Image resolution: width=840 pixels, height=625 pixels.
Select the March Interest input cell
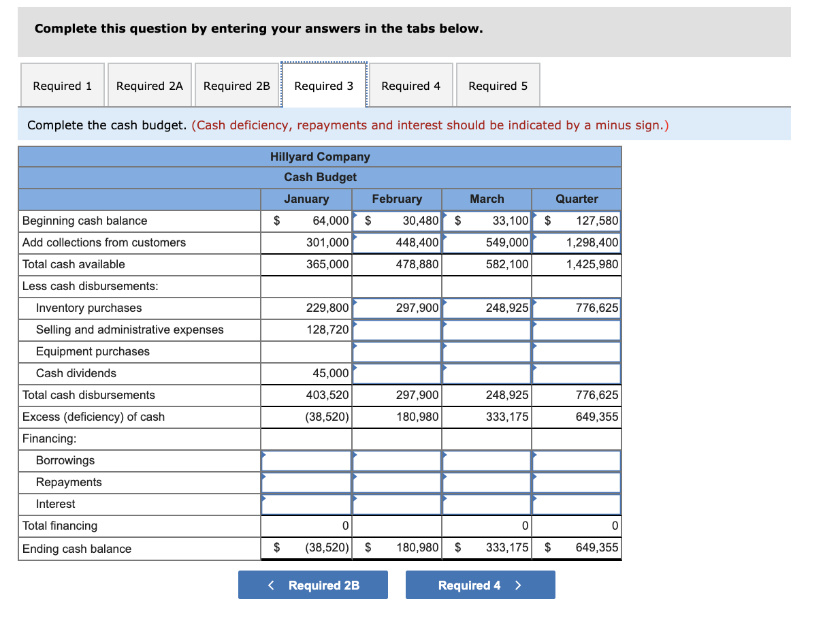(486, 504)
